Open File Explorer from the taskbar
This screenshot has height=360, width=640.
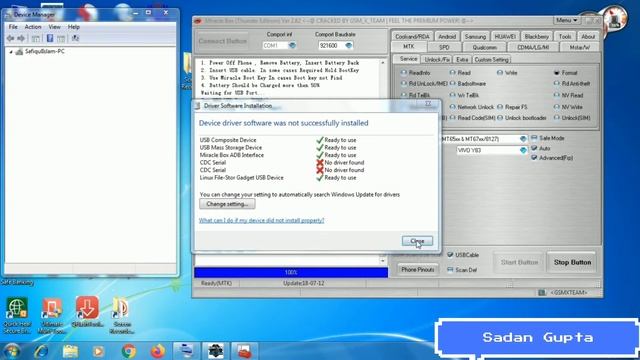[70, 351]
